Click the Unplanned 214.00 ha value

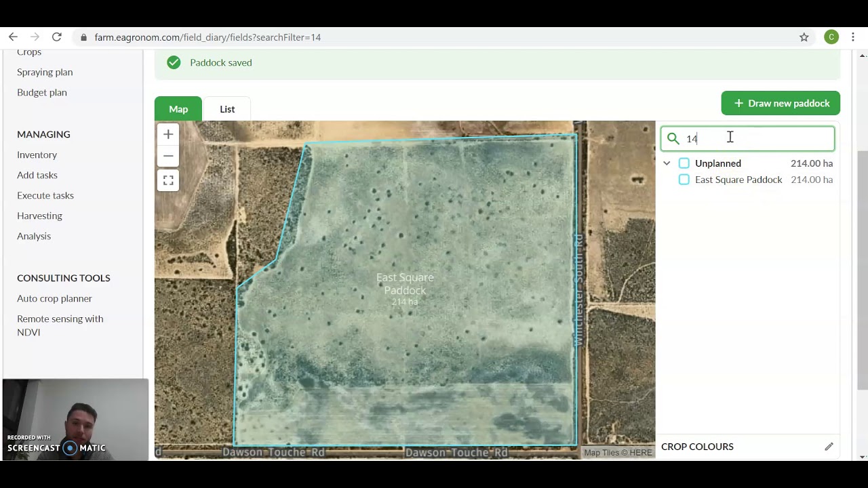[812, 163]
